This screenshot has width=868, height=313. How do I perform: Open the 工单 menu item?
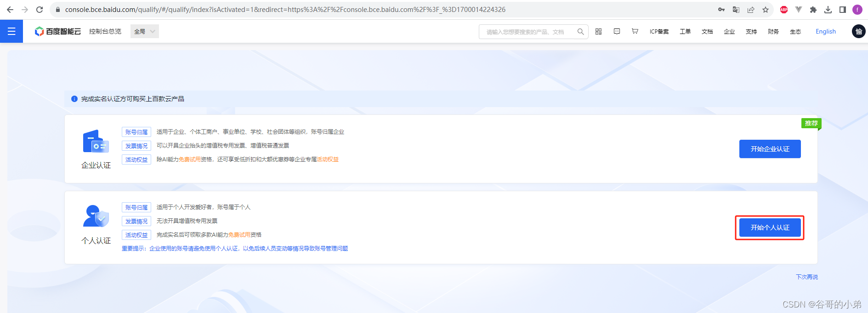point(685,32)
